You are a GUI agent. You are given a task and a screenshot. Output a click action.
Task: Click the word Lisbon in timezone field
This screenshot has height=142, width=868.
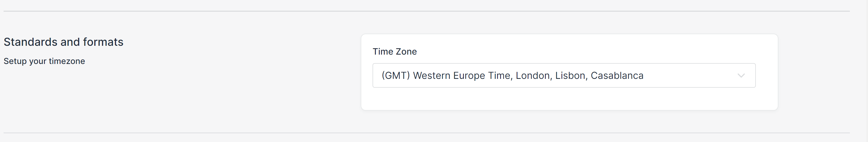pos(571,75)
